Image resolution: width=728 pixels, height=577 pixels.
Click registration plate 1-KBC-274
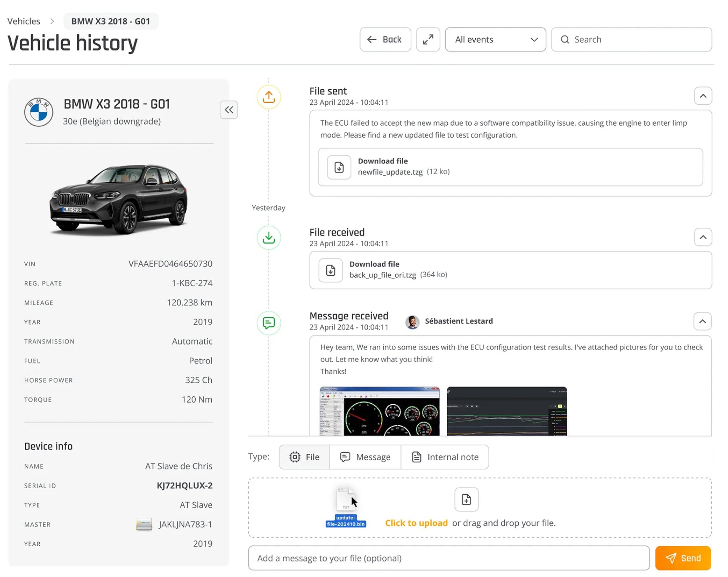pos(192,283)
